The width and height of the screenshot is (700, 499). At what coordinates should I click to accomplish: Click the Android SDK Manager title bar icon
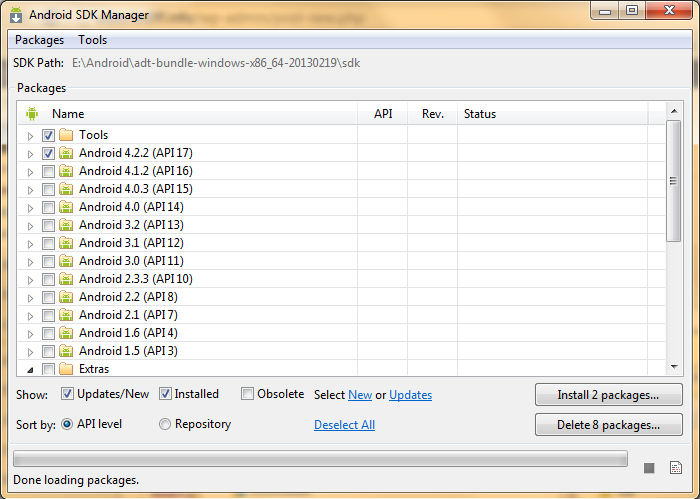pyautogui.click(x=16, y=15)
